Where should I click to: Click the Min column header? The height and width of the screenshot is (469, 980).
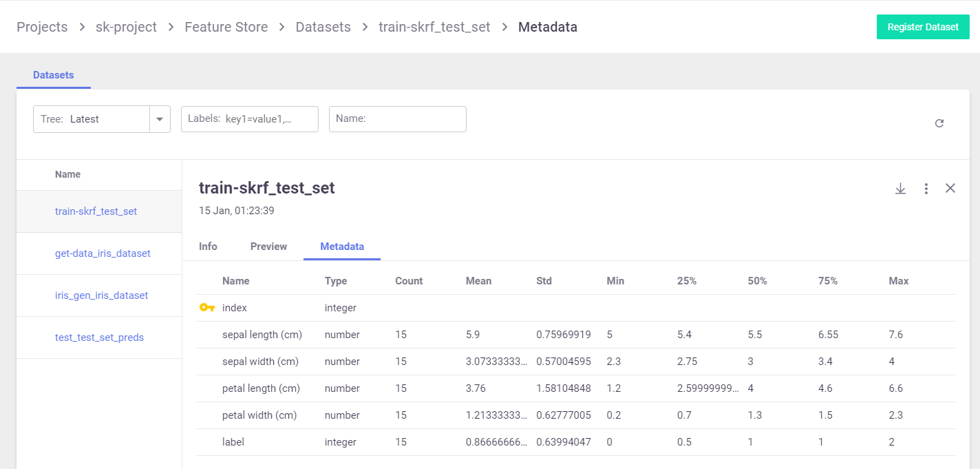click(615, 281)
